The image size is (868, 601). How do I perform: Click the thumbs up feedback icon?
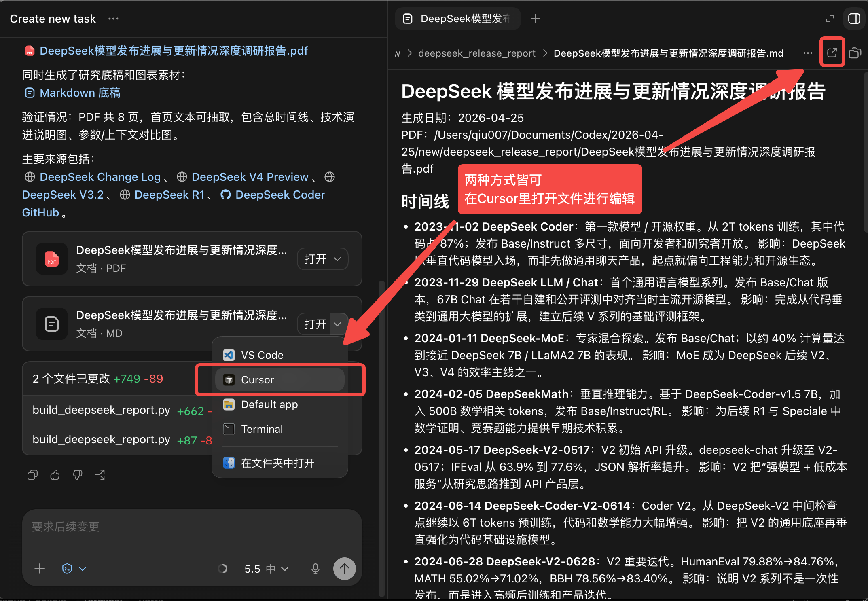55,475
